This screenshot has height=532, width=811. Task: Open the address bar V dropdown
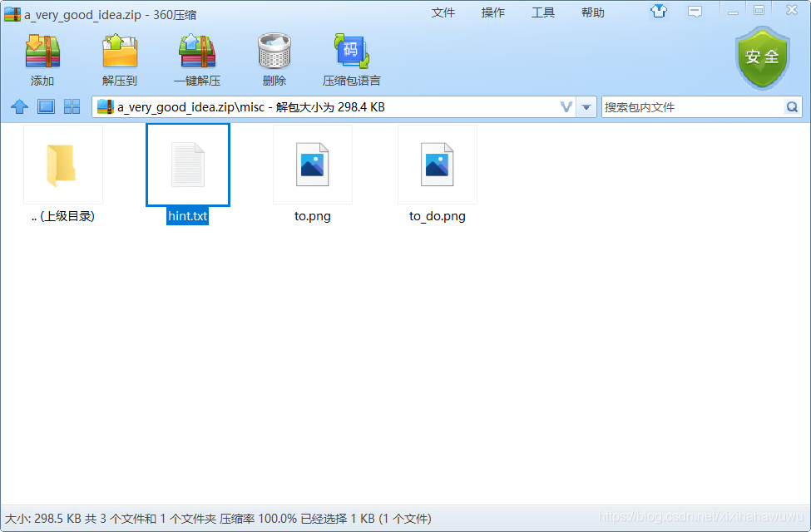coord(566,106)
